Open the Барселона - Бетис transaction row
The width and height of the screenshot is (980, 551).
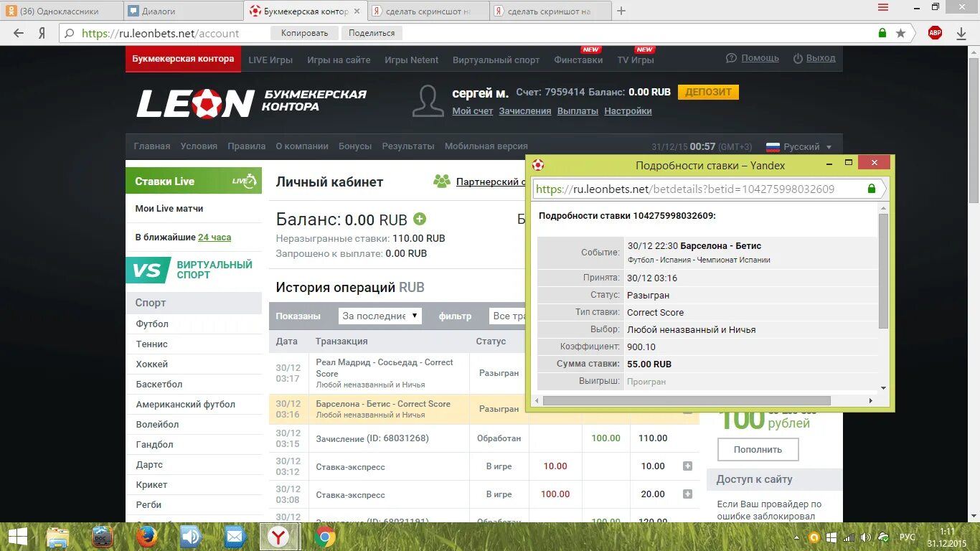pyautogui.click(x=484, y=409)
